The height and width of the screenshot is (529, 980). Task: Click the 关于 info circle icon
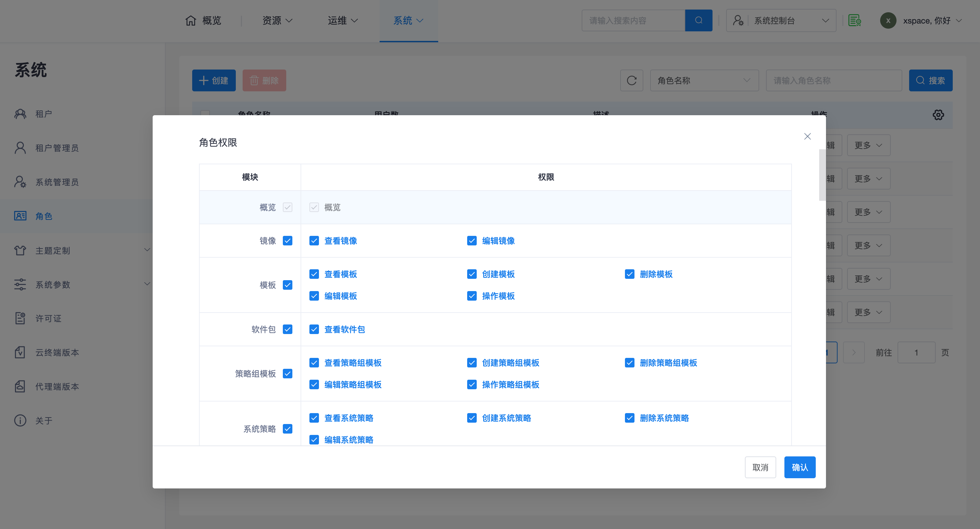20,421
